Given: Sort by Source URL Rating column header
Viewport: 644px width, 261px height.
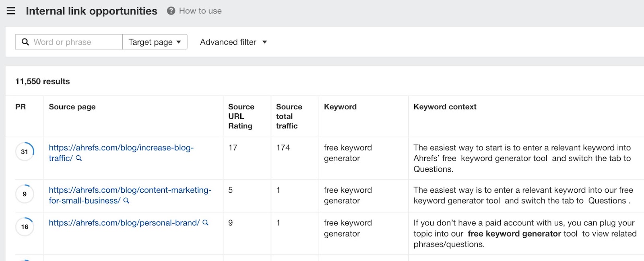Looking at the screenshot, I should [x=241, y=116].
